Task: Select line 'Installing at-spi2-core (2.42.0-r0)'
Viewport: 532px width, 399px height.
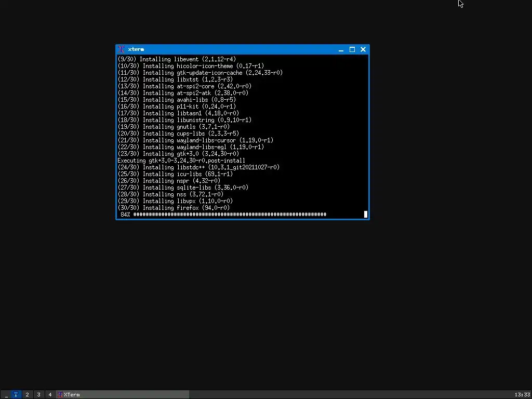Action: click(184, 86)
